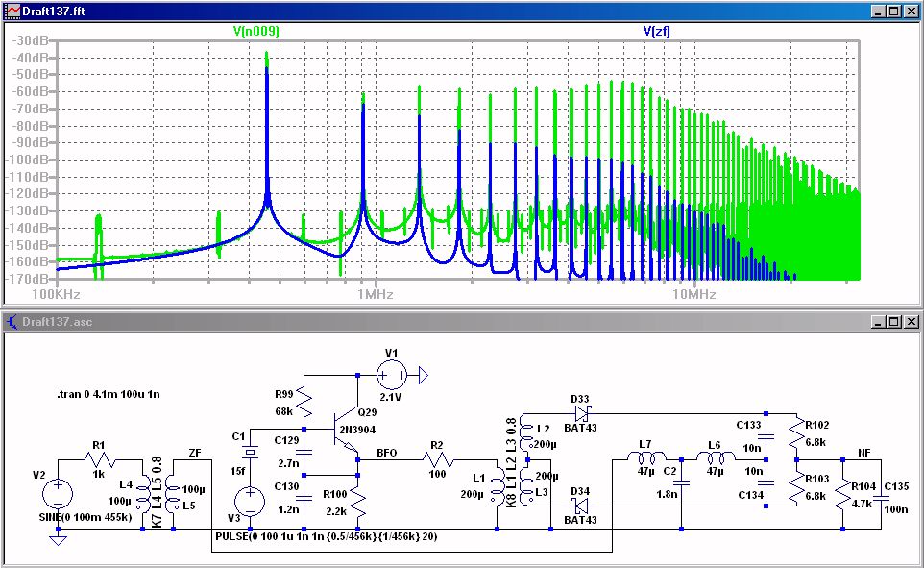
Task: Minimize the Draft137.asc window
Action: (878, 321)
